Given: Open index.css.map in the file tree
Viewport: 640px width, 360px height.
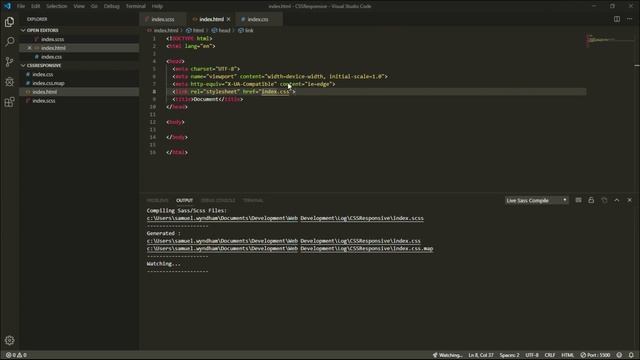Looking at the screenshot, I should [x=79, y=83].
